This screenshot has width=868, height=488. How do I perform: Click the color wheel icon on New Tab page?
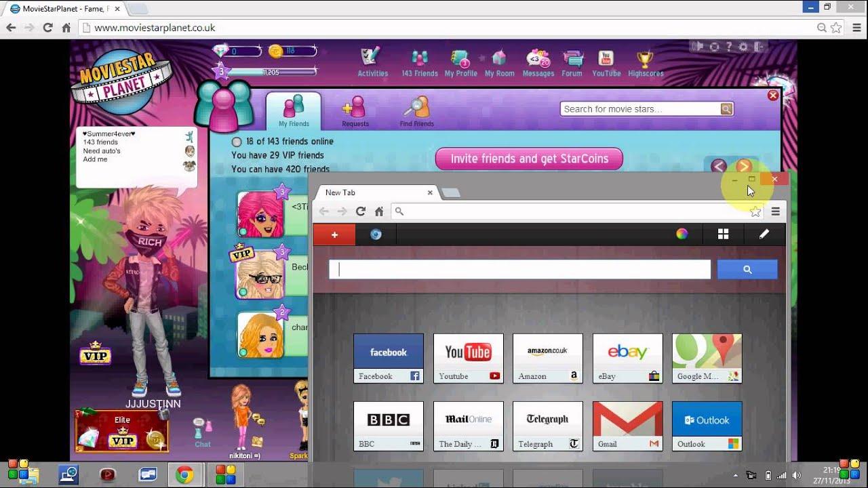click(682, 234)
